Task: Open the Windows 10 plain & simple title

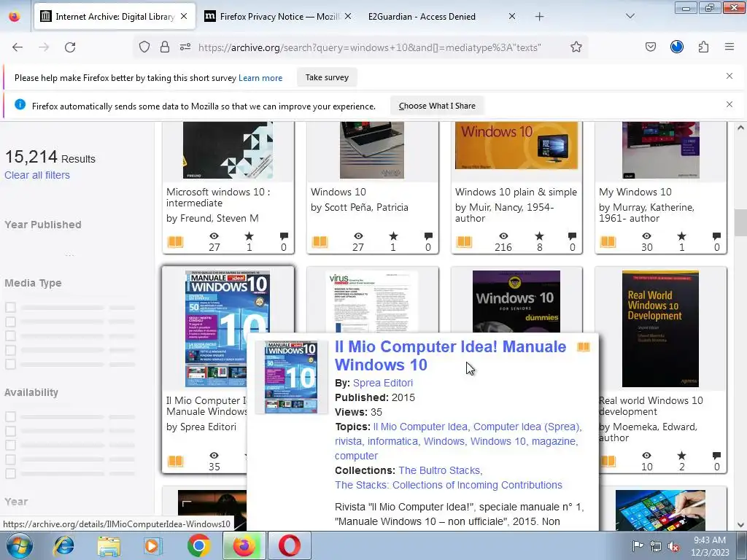Action: point(516,192)
